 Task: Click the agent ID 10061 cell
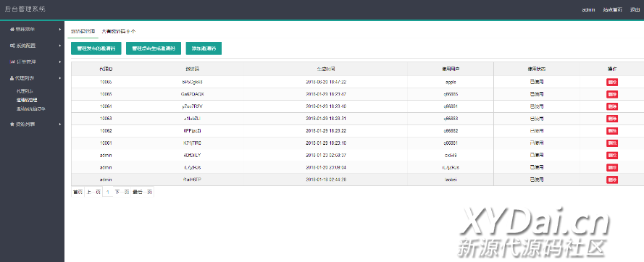tap(106, 143)
